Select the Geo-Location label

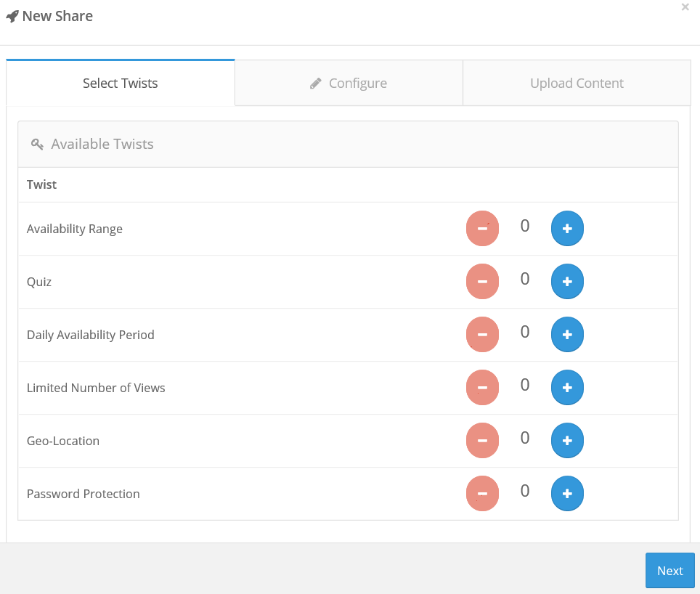point(63,441)
